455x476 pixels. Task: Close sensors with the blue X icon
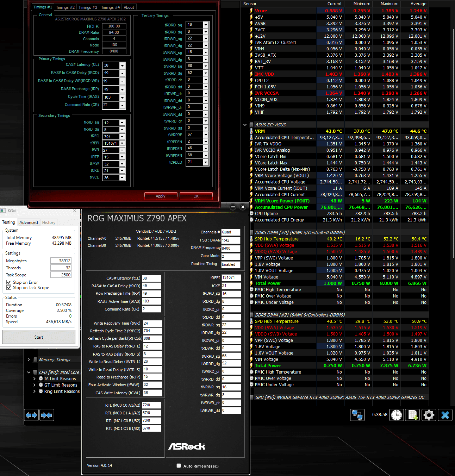click(x=445, y=415)
